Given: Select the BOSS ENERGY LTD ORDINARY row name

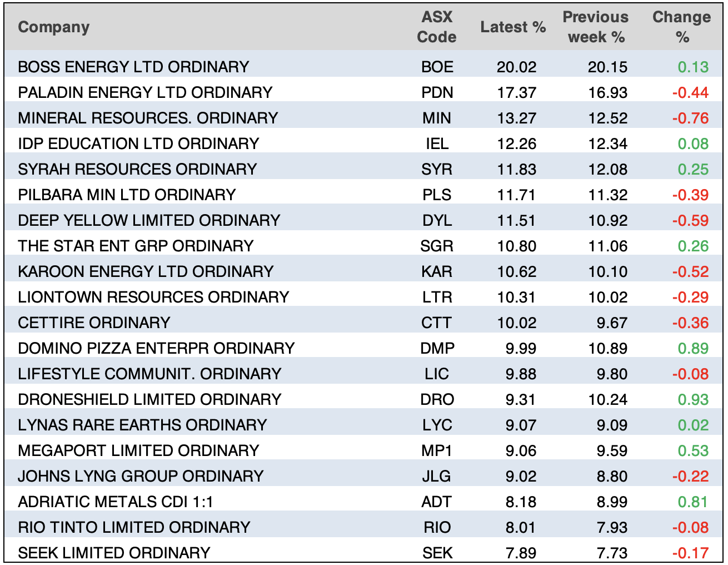Looking at the screenshot, I should [133, 67].
